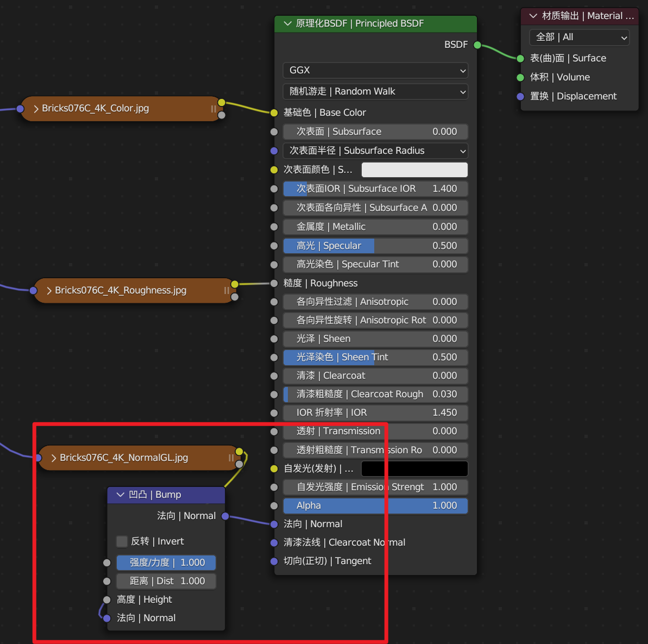Click the Displacement input socket

[520, 96]
